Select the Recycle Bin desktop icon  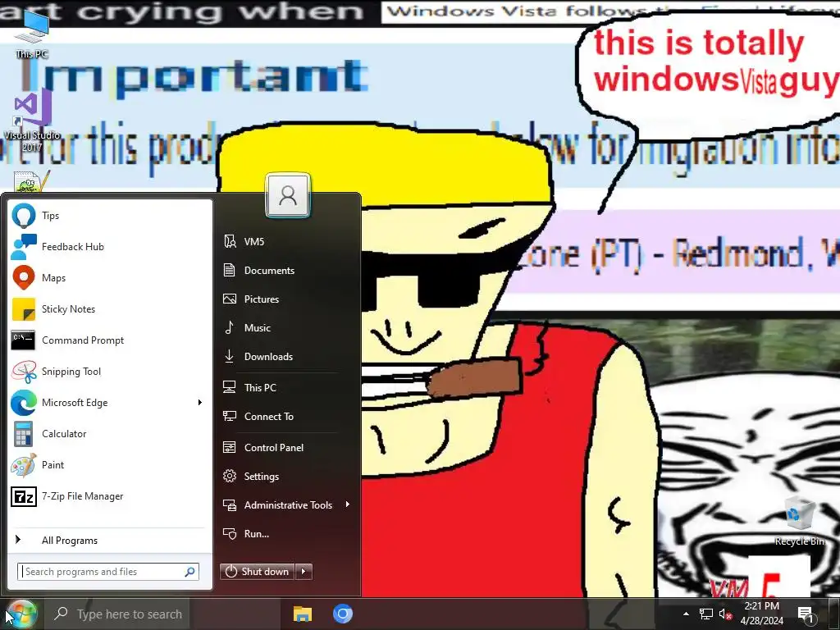[800, 520]
